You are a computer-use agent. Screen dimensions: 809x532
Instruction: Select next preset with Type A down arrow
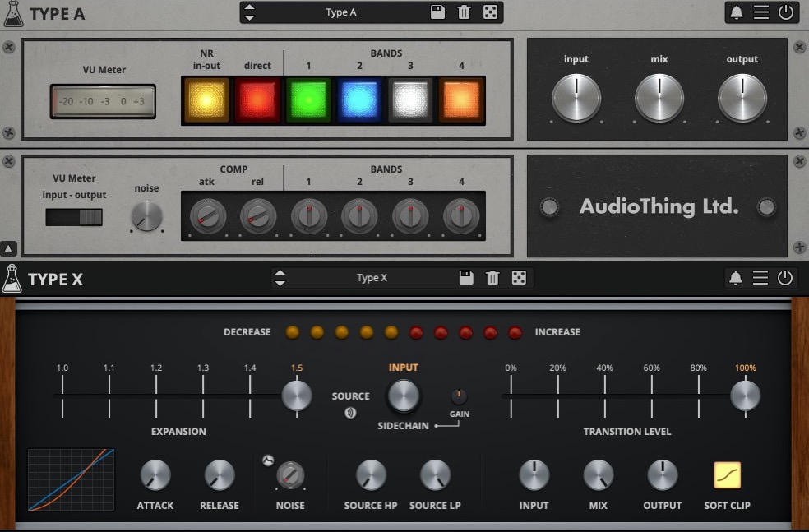249,17
